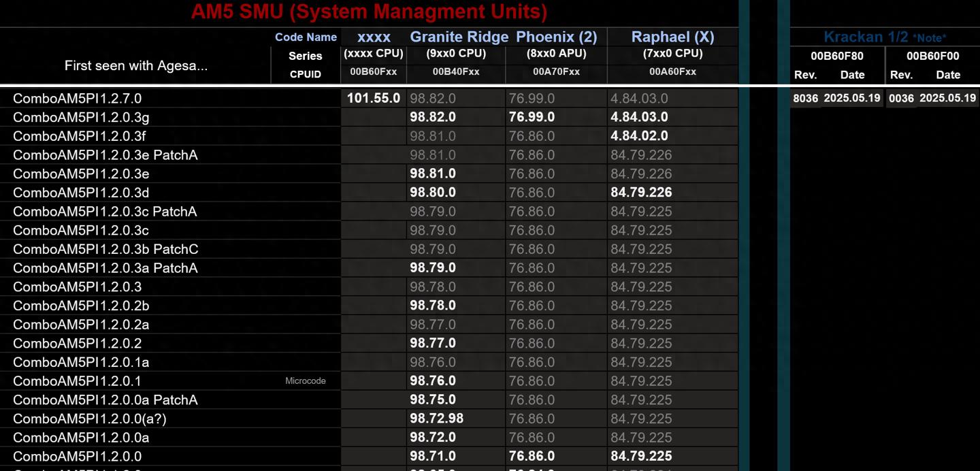Select the ComboAM5PI1.2.0.3b PatchC row label
This screenshot has height=471, width=980.
click(105, 249)
